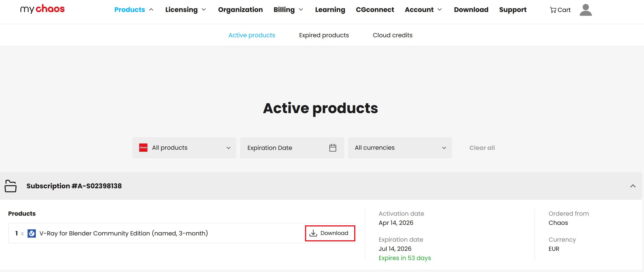This screenshot has width=644, height=272.
Task: Go to Organization page
Action: [240, 9]
